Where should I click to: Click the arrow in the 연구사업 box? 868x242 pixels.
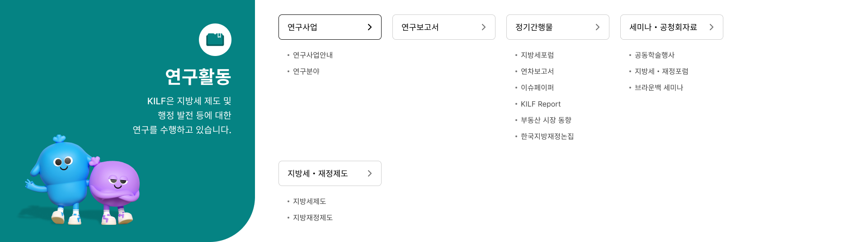point(369,27)
